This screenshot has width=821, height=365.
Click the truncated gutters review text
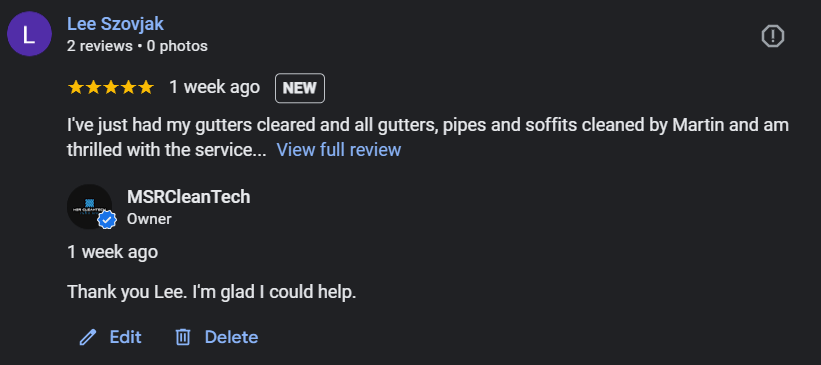coord(428,138)
